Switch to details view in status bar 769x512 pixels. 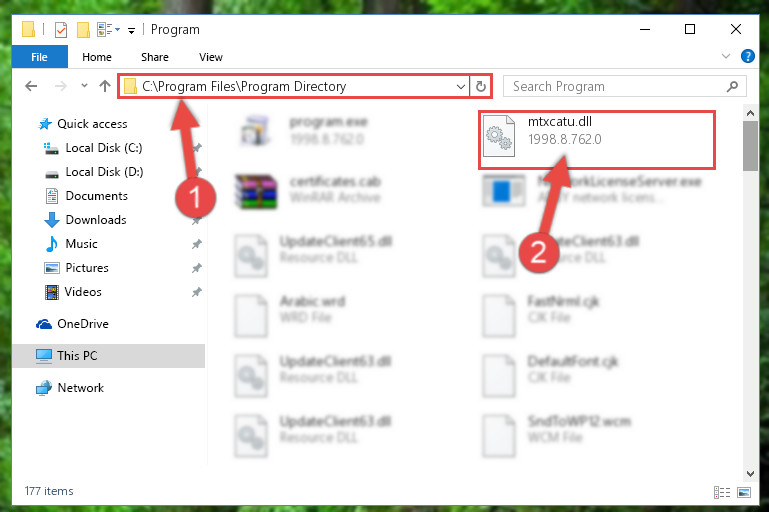(722, 492)
